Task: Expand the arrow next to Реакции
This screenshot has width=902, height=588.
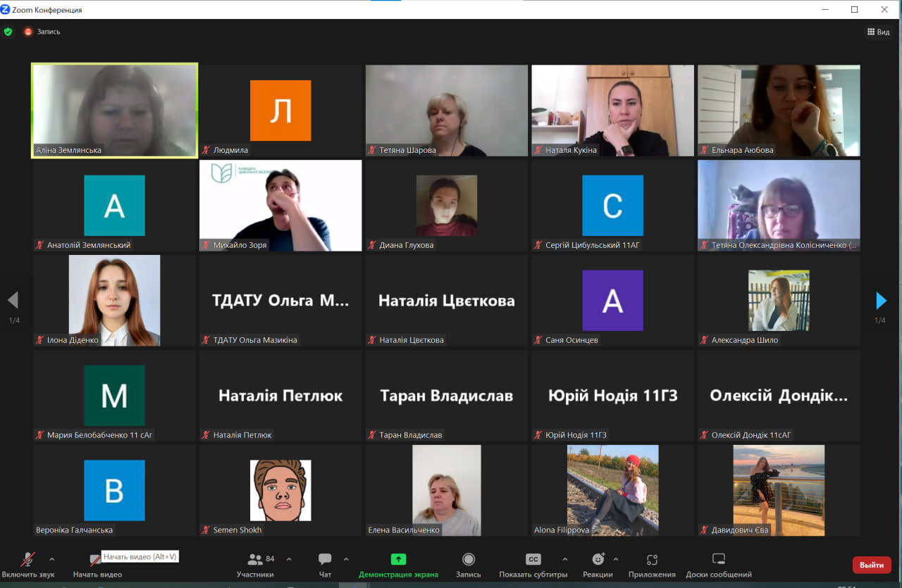Action: (616, 559)
